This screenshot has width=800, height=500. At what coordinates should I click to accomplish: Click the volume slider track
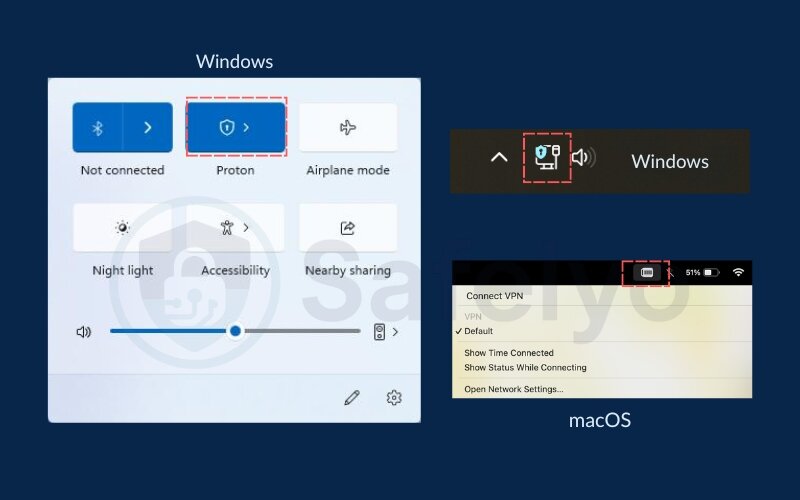(300, 331)
